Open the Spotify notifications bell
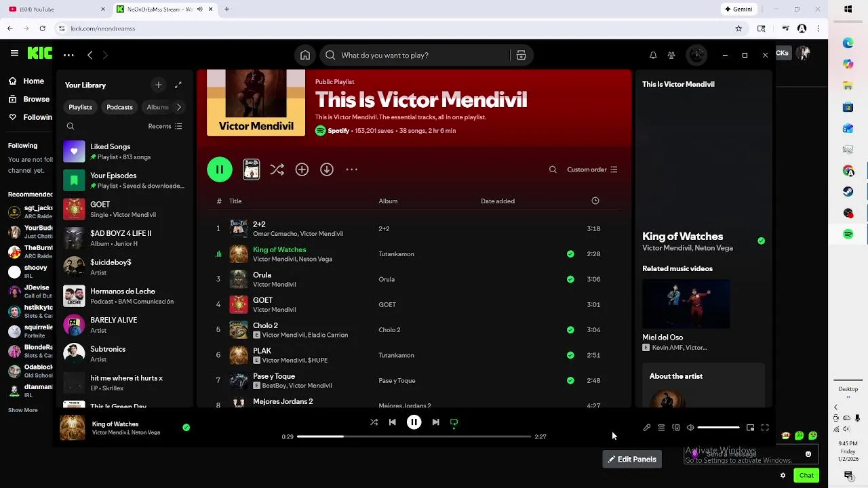 [653, 56]
